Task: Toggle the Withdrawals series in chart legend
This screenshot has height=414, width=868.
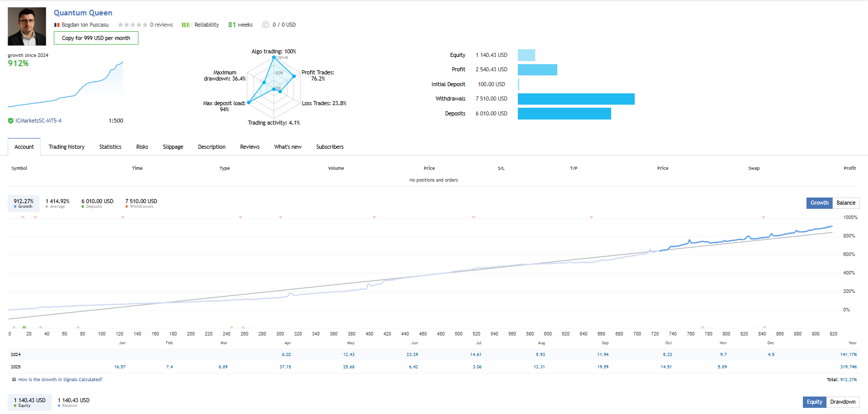Action: [x=141, y=203]
